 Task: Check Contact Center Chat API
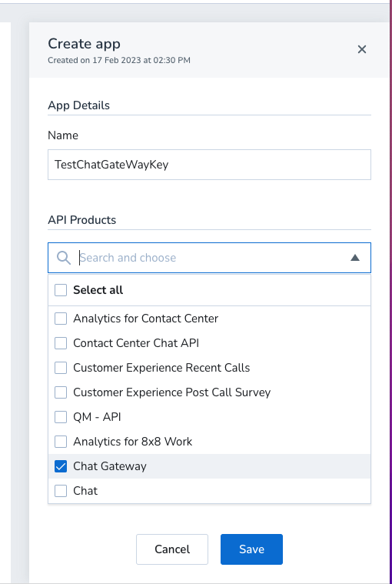(61, 343)
